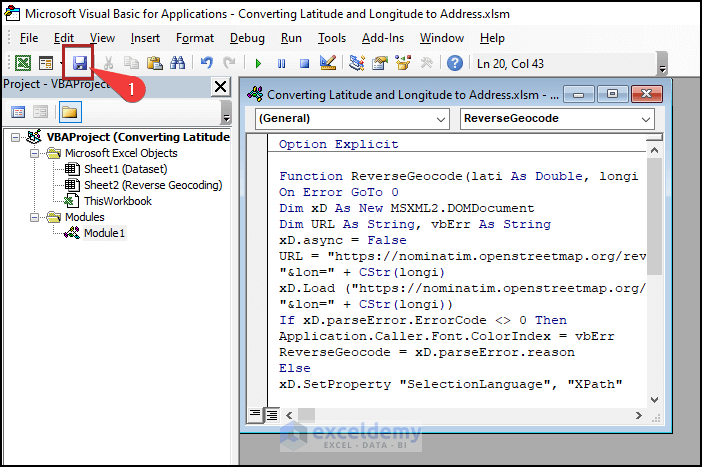The image size is (702, 467).
Task: Open Project Explorer icon in the toolbar
Action: pyautogui.click(x=356, y=63)
